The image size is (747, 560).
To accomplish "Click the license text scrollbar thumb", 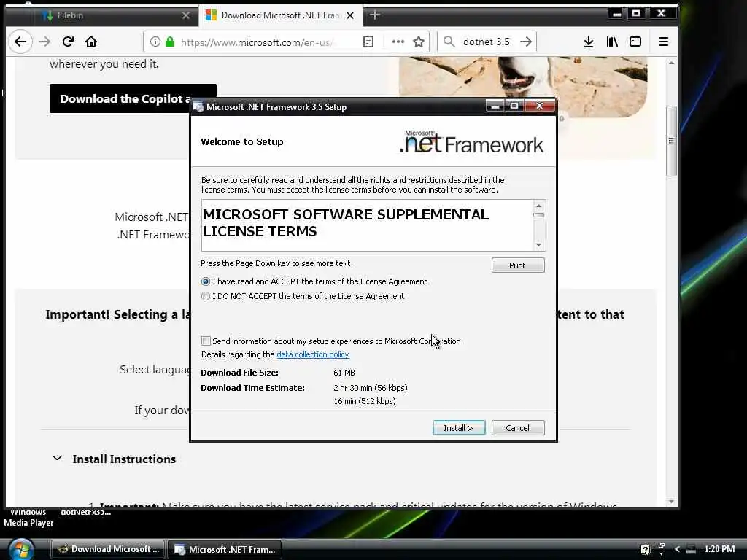I will 539,215.
